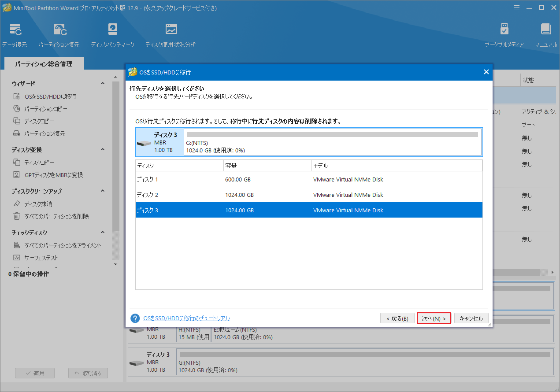Click the 適用 button
Image resolution: width=560 pixels, height=392 pixels.
[x=35, y=373]
